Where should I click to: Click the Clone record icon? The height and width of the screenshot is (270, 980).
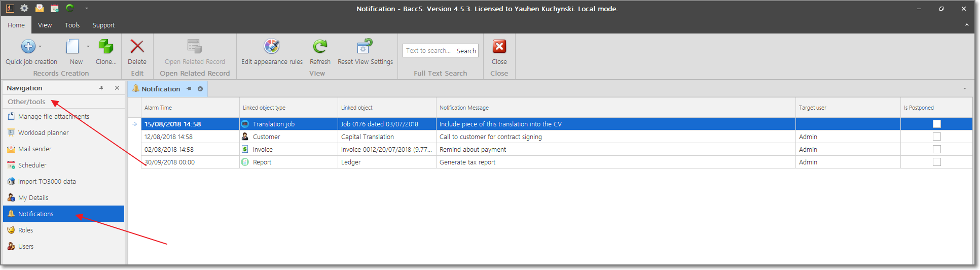pyautogui.click(x=106, y=46)
